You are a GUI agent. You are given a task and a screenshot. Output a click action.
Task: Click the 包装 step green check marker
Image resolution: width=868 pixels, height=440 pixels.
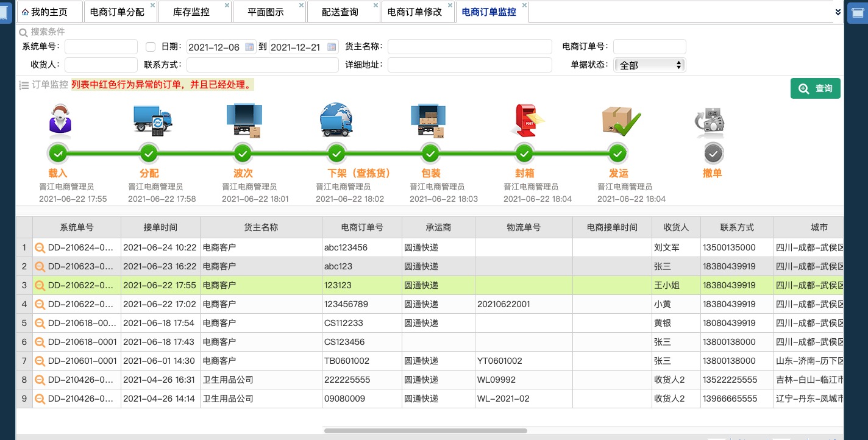(430, 153)
